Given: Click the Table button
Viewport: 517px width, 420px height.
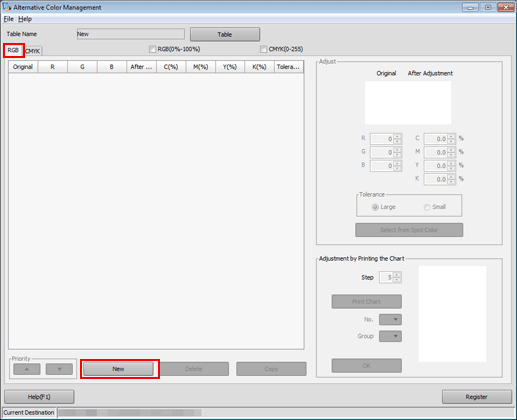Looking at the screenshot, I should click(x=225, y=34).
